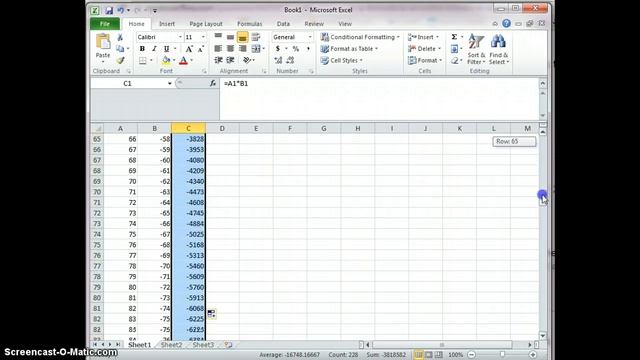Open the Cell Styles gallery
640x360 pixels.
click(x=341, y=60)
